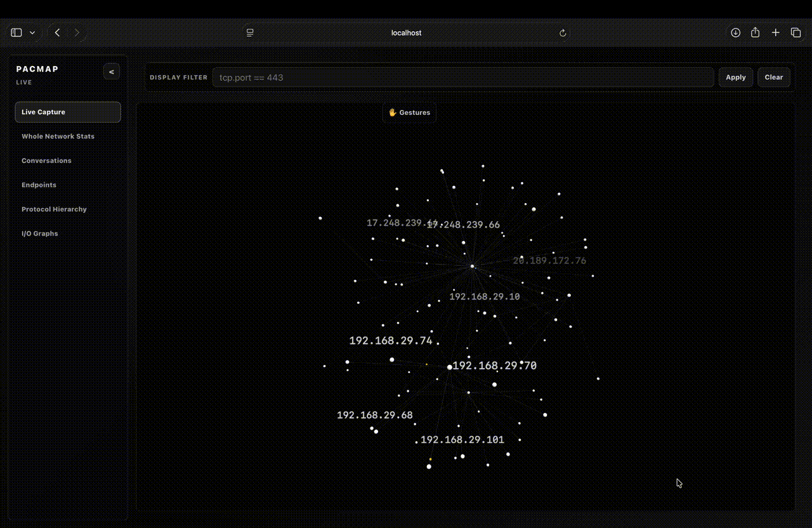
Task: Collapse the PACMAP sidebar panel
Action: 112,72
